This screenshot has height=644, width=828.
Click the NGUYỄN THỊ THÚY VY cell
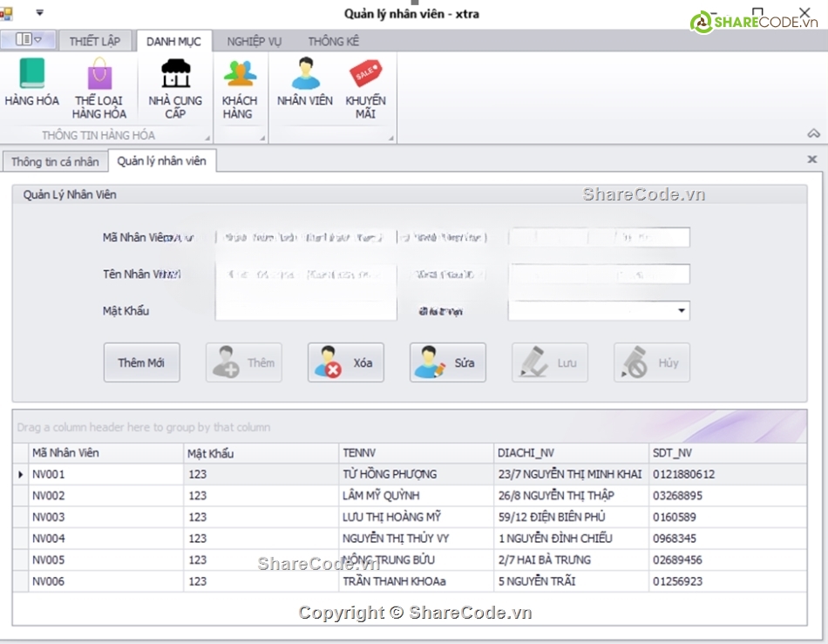pyautogui.click(x=416, y=539)
